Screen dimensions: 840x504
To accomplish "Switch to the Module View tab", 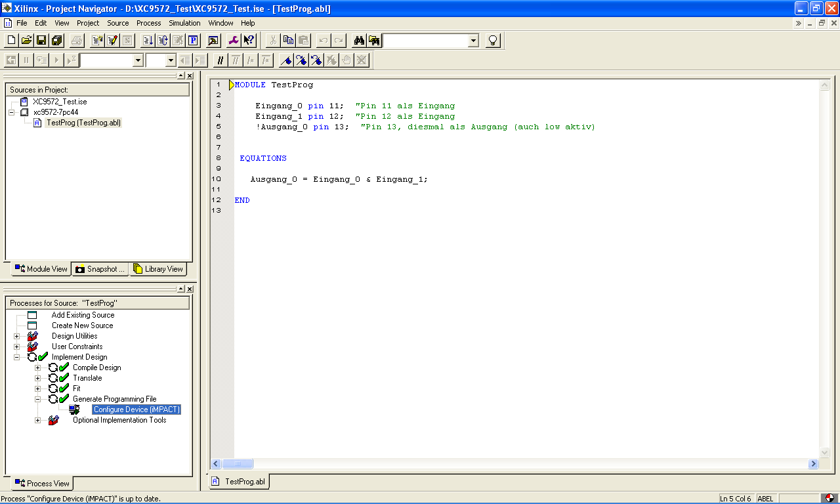I will [x=41, y=269].
